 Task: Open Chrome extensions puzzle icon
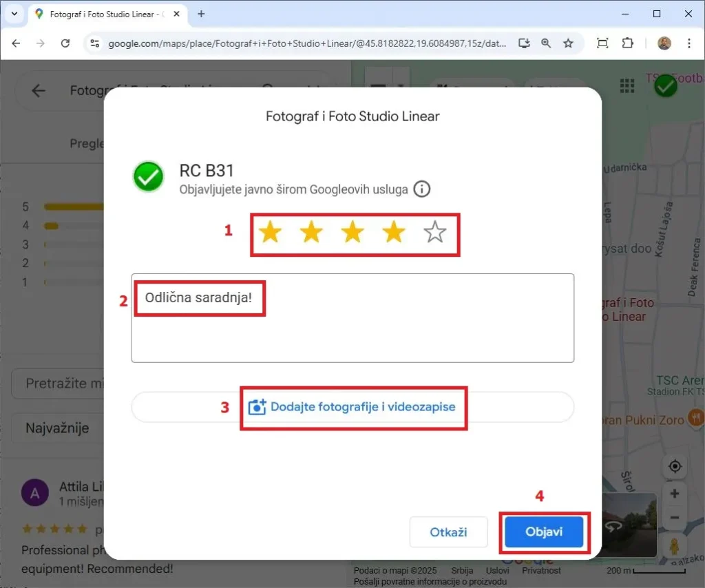point(627,43)
